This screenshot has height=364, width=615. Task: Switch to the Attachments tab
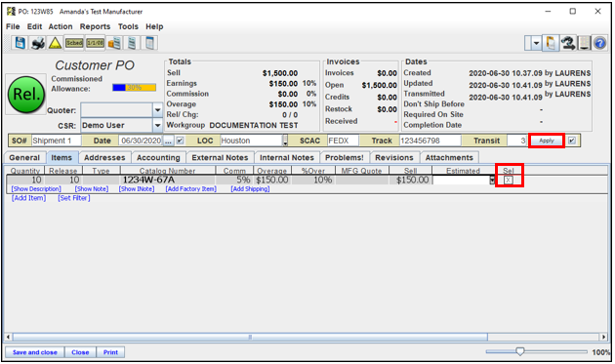pyautogui.click(x=449, y=158)
